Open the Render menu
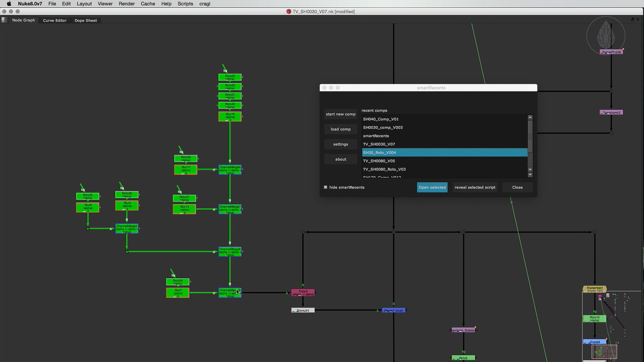 (x=127, y=4)
